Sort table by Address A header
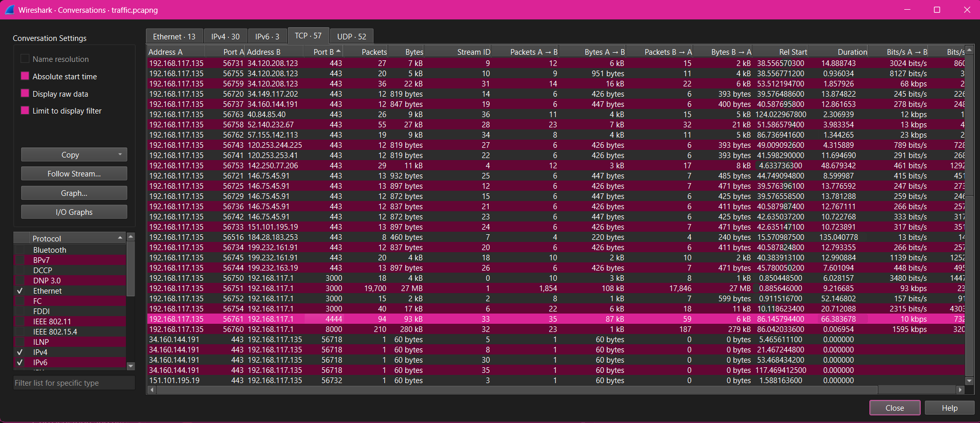The height and width of the screenshot is (423, 980). tap(176, 52)
